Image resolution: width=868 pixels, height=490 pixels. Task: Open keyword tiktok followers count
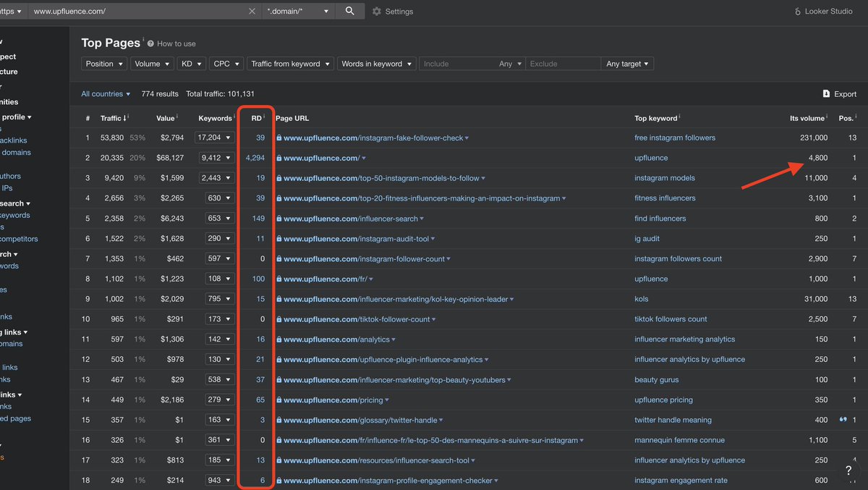671,319
